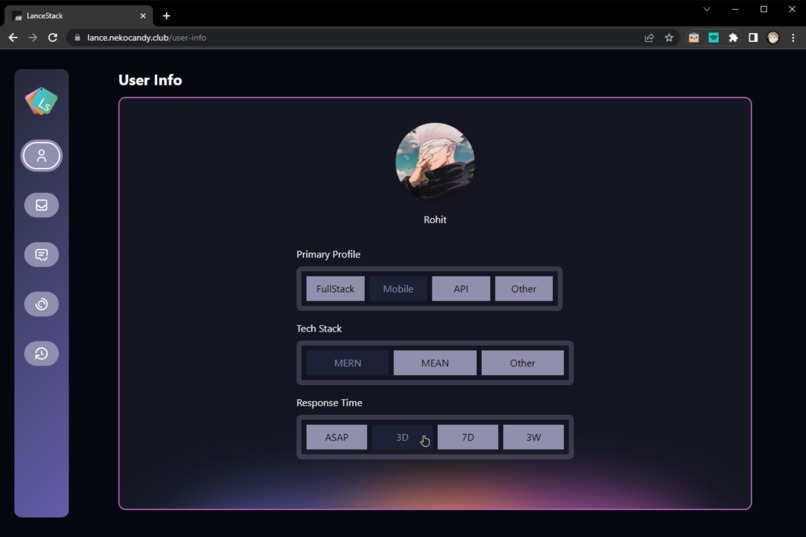The image size is (806, 537).
Task: Go back with browser back arrow
Action: pos(13,38)
